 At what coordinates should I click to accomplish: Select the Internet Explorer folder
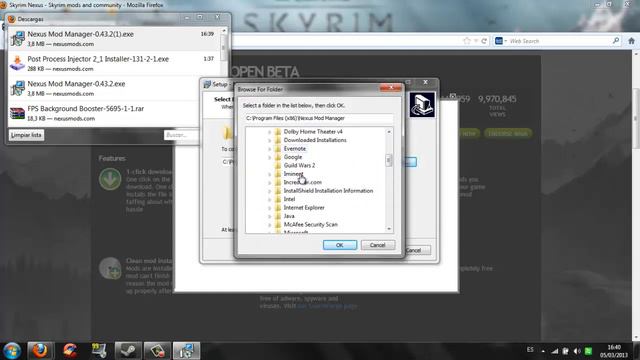point(304,208)
